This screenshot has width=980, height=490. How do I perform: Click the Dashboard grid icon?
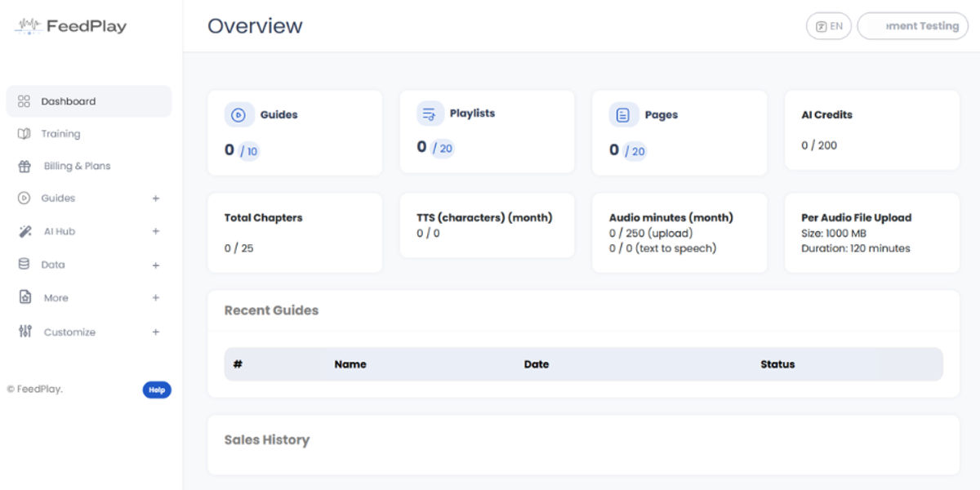click(24, 101)
